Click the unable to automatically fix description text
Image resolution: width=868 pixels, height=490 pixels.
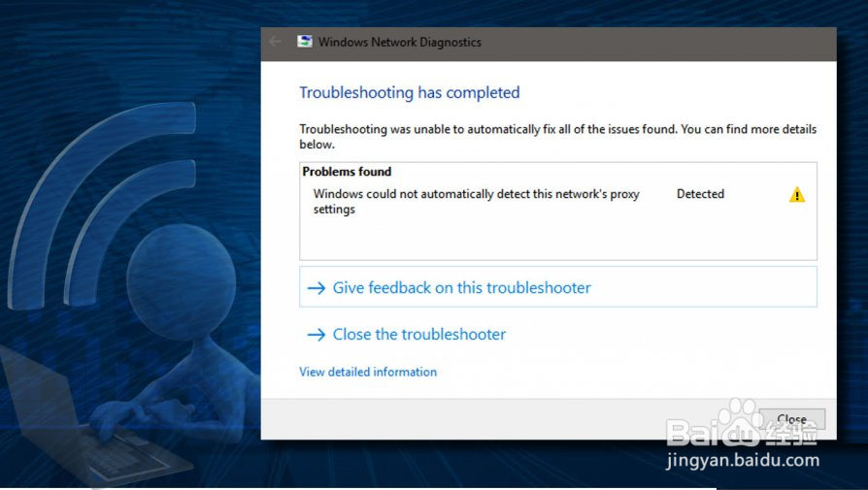point(558,136)
